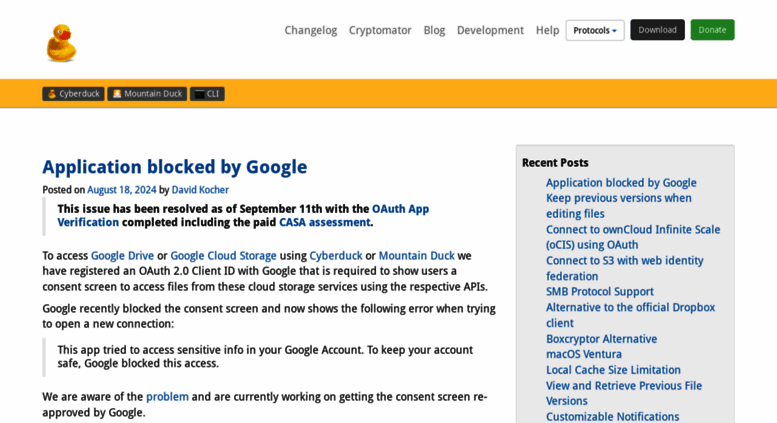Click the green Donate button
Viewport: 777px width, 423px height.
(712, 30)
